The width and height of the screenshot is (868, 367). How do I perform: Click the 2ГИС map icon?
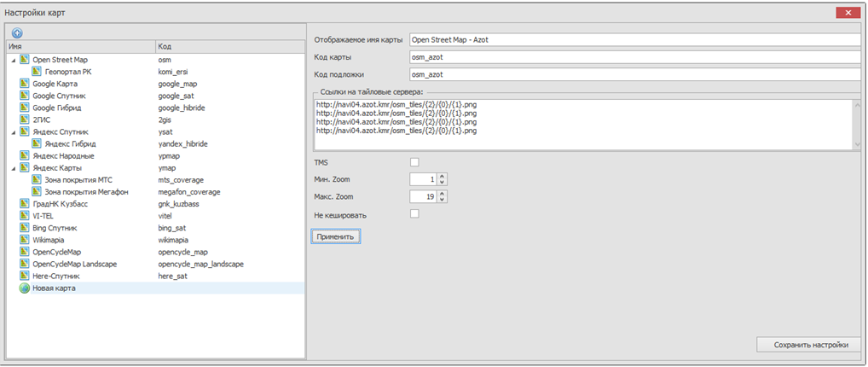click(25, 120)
